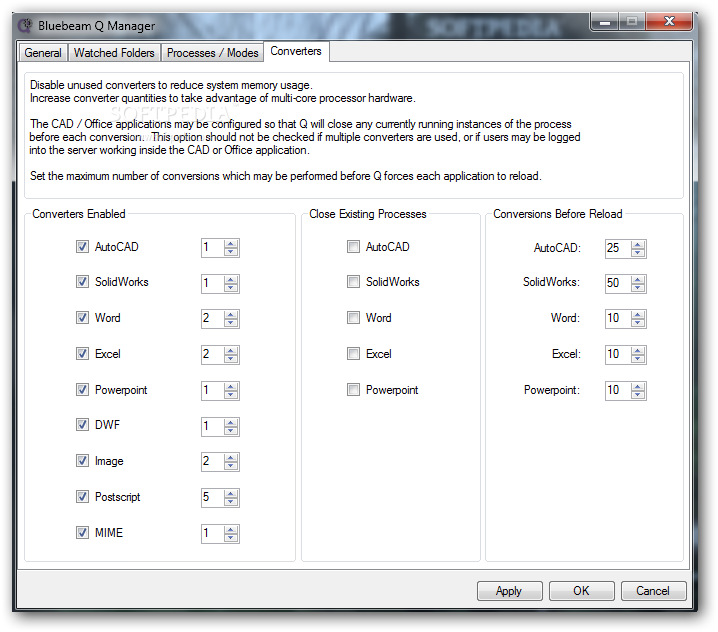Image resolution: width=718 pixels, height=632 pixels.
Task: Decrease Word conversions before reload down arrow
Action: coord(637,322)
